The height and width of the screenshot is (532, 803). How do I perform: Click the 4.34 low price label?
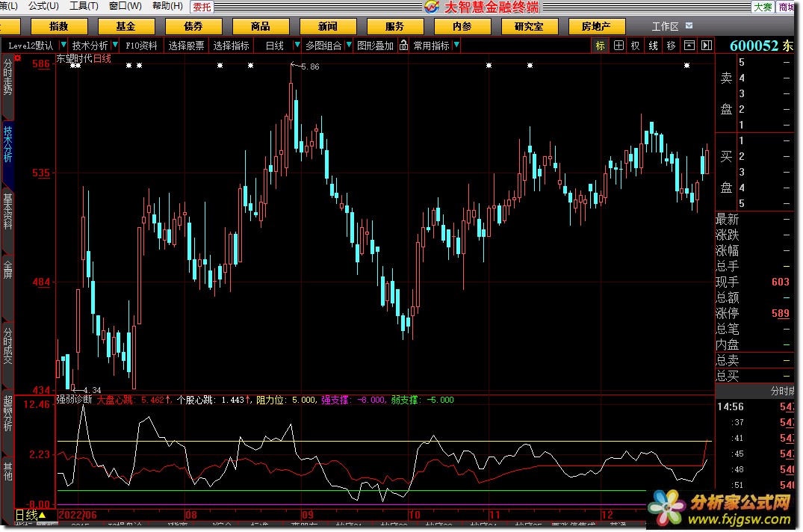[x=92, y=390]
